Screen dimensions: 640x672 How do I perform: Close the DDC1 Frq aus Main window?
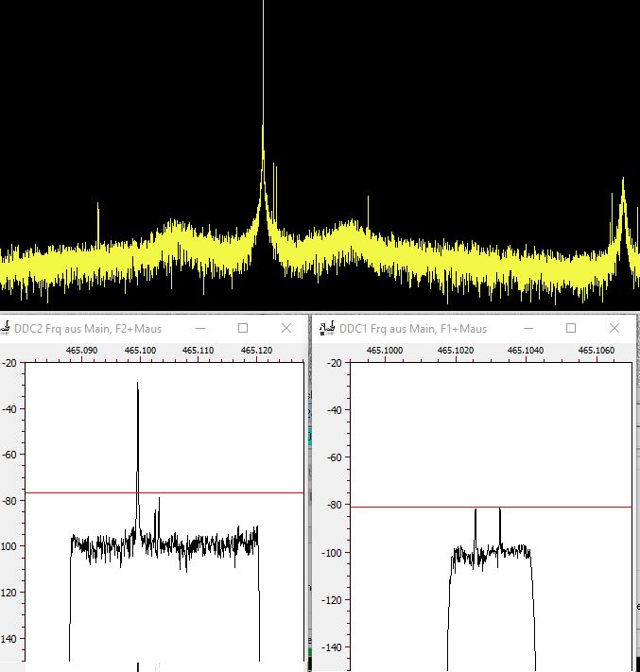614,328
